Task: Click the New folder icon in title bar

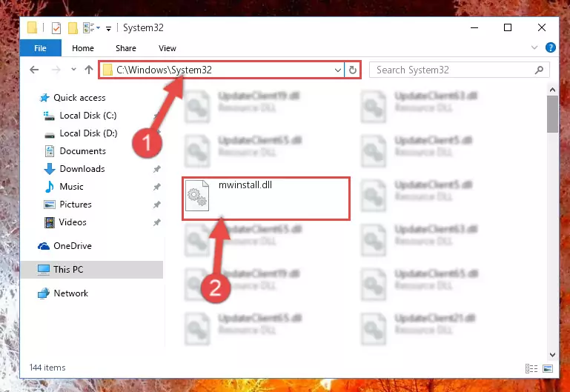Action: pos(73,28)
